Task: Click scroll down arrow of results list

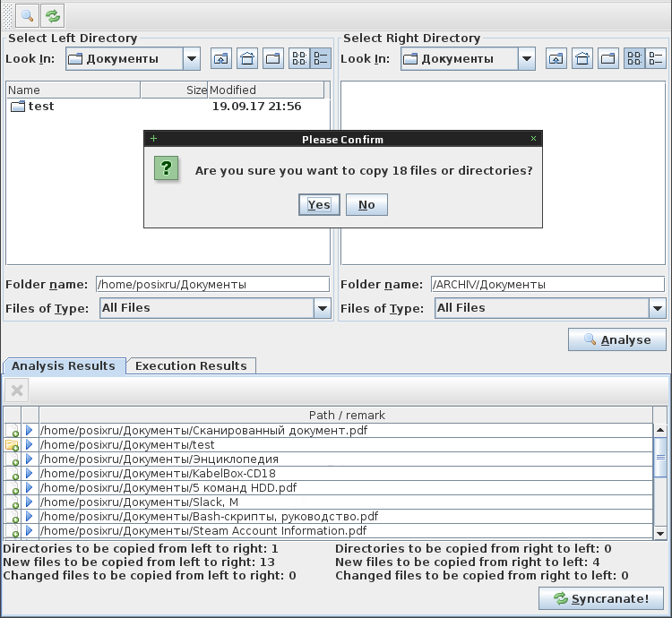Action: (660, 533)
